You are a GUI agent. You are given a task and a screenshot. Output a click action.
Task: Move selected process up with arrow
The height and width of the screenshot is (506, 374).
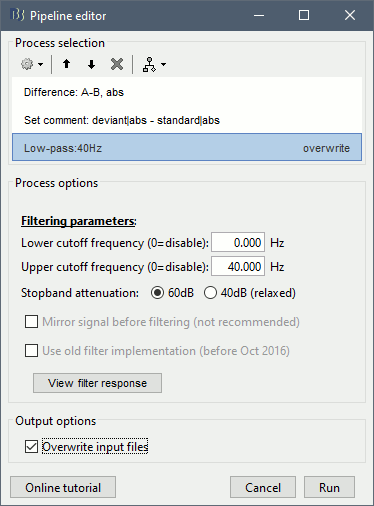point(67,64)
